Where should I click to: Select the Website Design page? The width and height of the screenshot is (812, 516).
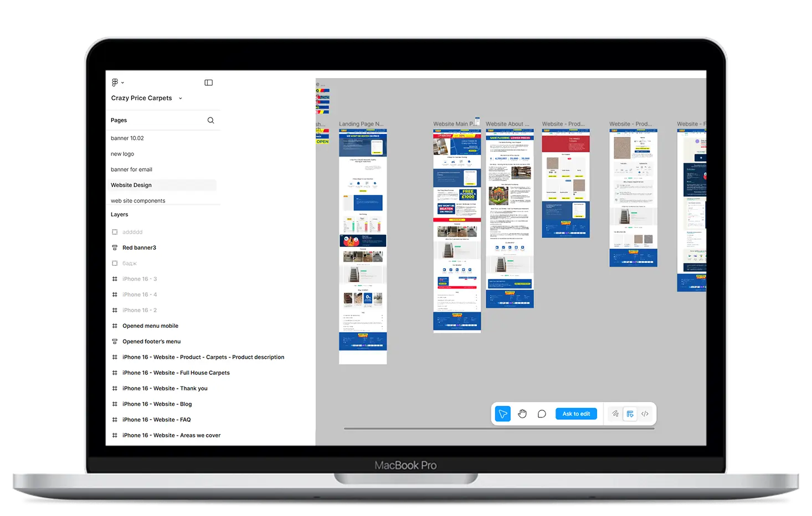162,185
